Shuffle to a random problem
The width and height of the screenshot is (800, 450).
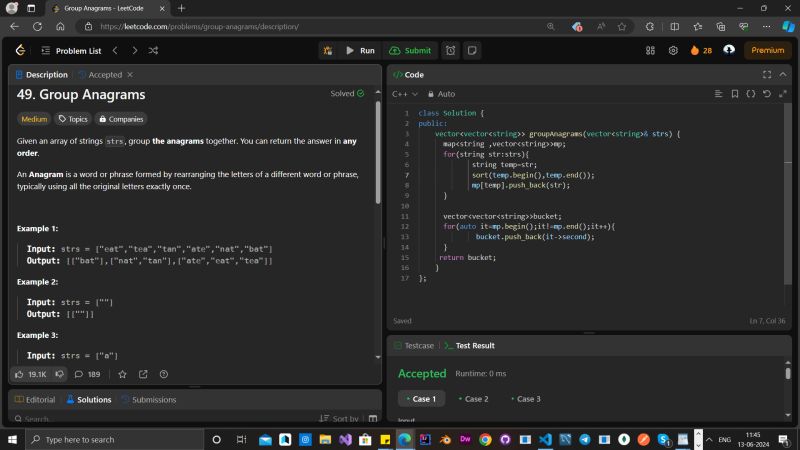[153, 50]
